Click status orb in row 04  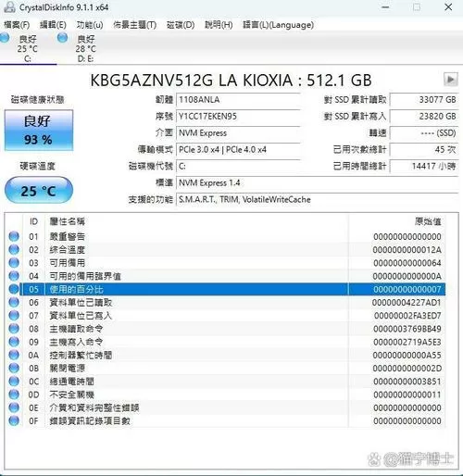[x=14, y=276]
